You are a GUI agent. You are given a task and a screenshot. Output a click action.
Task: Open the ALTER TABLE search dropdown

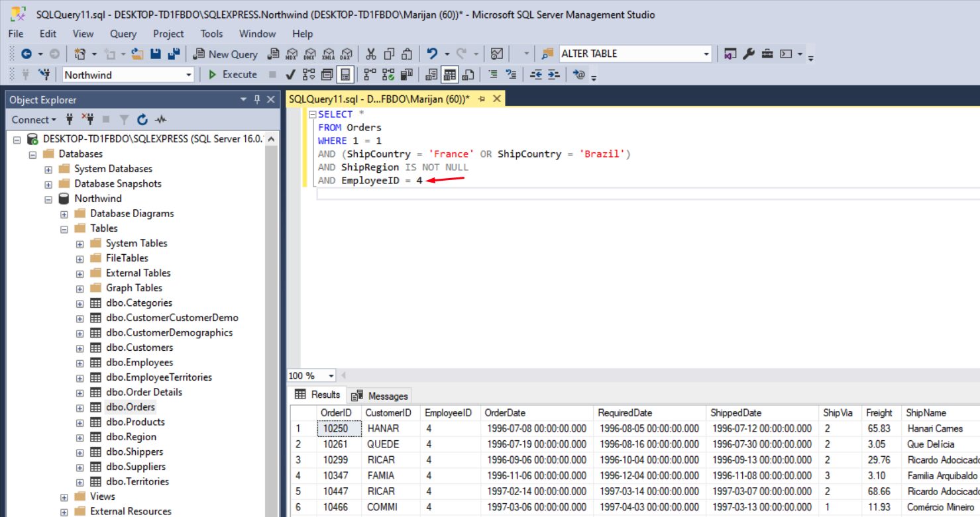click(707, 54)
